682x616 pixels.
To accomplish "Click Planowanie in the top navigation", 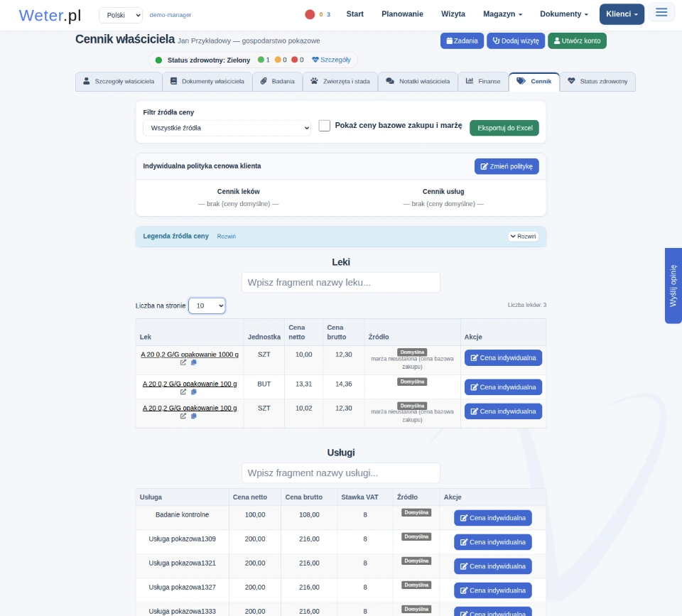I will tap(402, 14).
